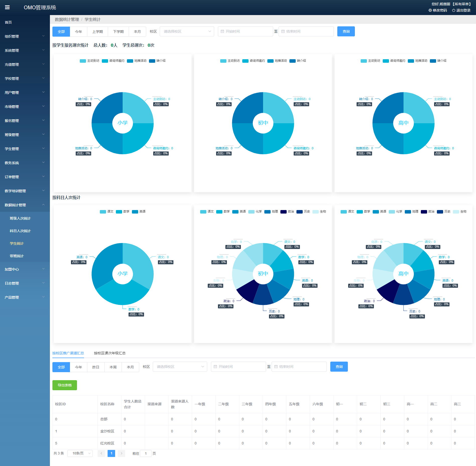The width and height of the screenshot is (476, 466).
Task: Select top 本月 time filter
Action: click(x=137, y=32)
